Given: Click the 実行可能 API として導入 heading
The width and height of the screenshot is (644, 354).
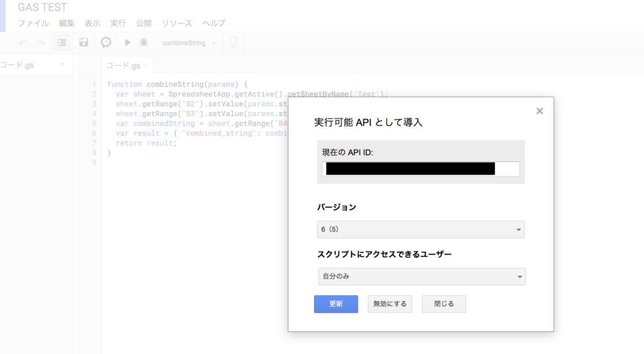Looking at the screenshot, I should [x=368, y=122].
